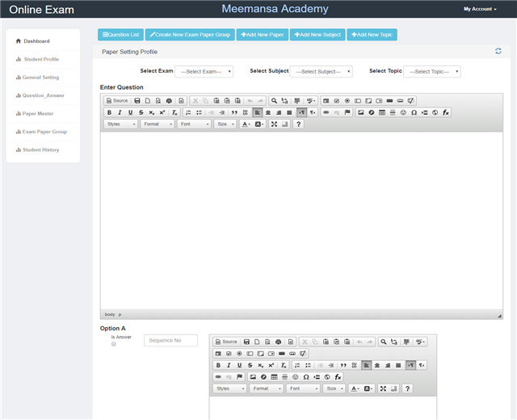Open the Select Topic dropdown
517x420 pixels.
(x=432, y=72)
